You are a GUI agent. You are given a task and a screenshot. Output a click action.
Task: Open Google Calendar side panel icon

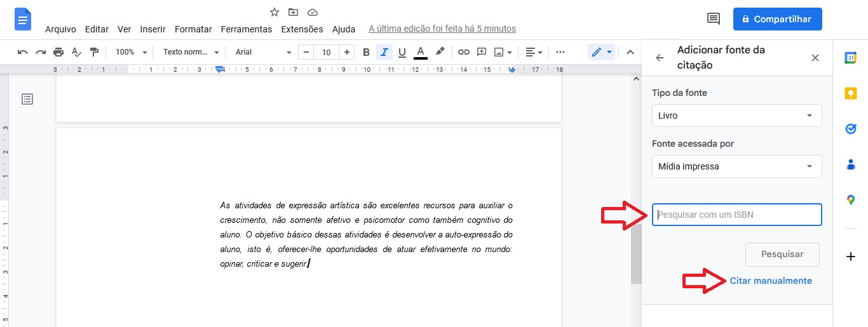click(850, 58)
